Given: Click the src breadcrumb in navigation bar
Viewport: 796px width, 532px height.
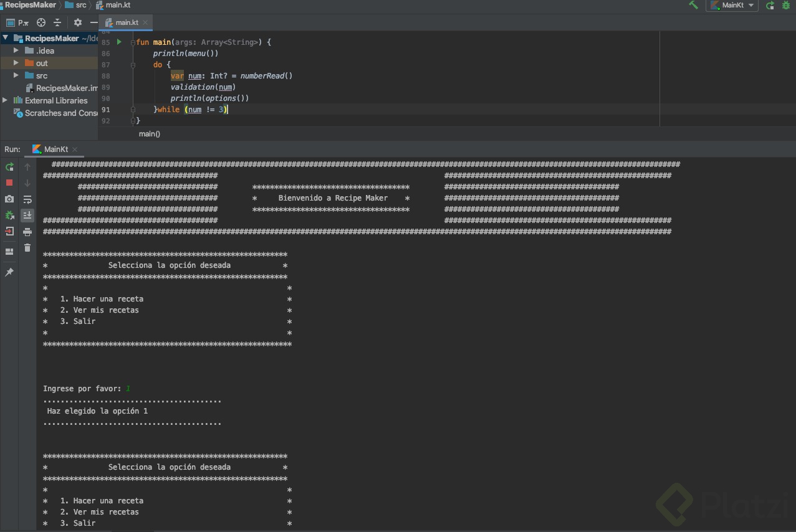Looking at the screenshot, I should click(x=80, y=5).
